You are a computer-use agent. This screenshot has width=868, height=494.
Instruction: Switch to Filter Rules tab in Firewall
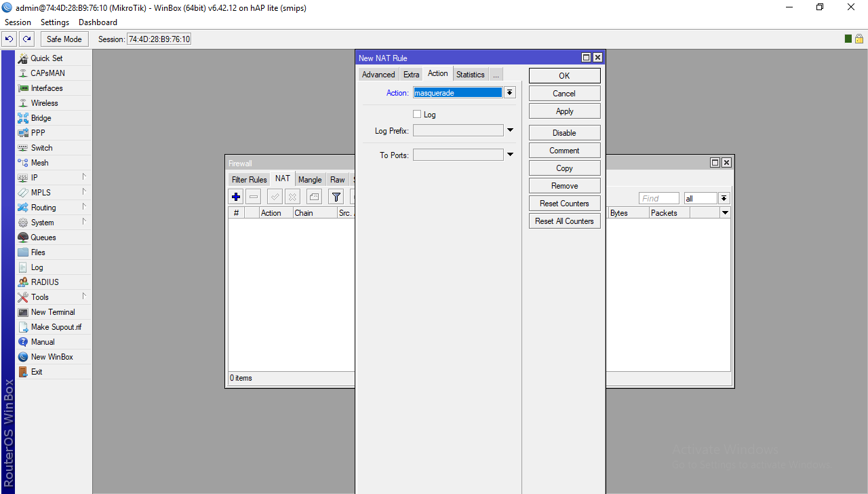pyautogui.click(x=250, y=180)
